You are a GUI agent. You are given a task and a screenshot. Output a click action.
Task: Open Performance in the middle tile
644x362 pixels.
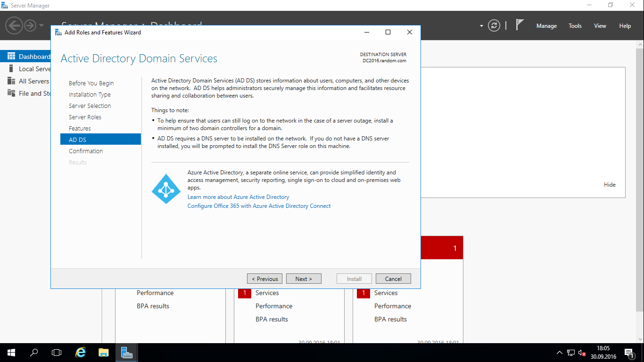(x=274, y=306)
